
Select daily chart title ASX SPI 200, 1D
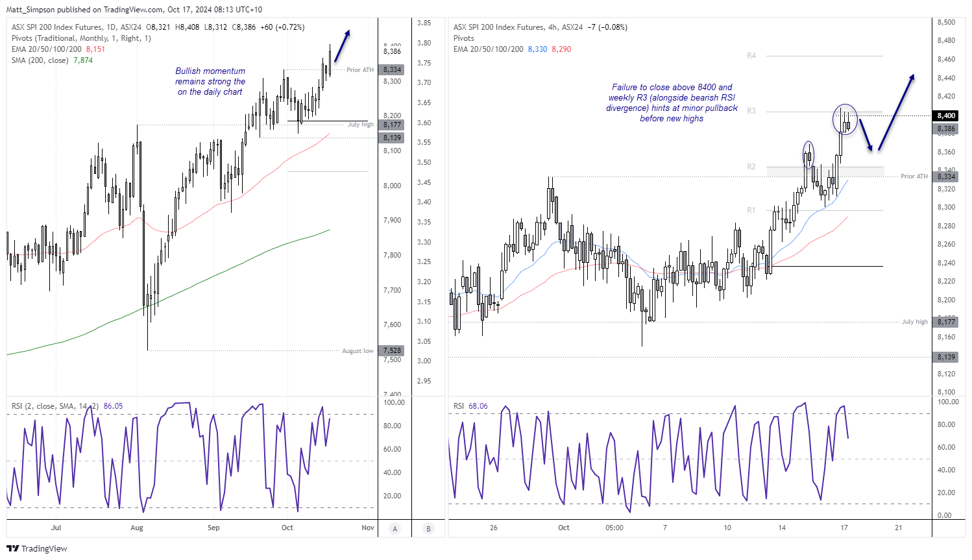[77, 27]
